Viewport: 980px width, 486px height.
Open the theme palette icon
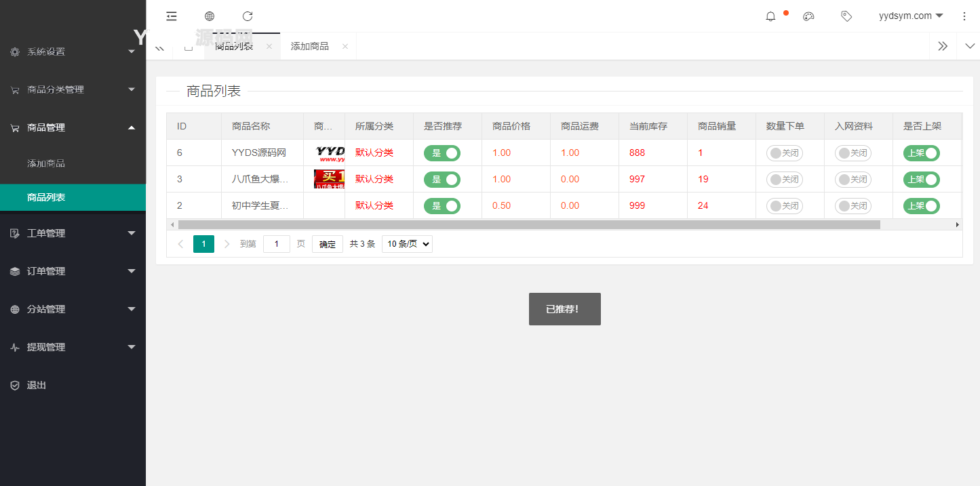click(x=808, y=16)
